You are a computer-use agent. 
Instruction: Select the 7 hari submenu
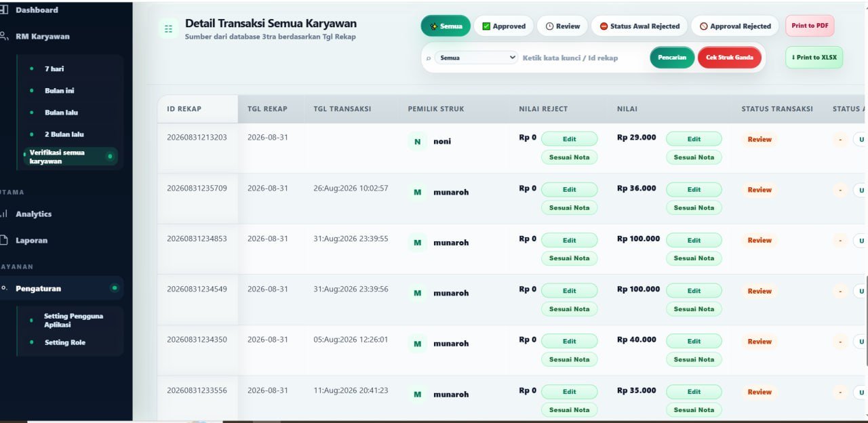pyautogui.click(x=54, y=69)
